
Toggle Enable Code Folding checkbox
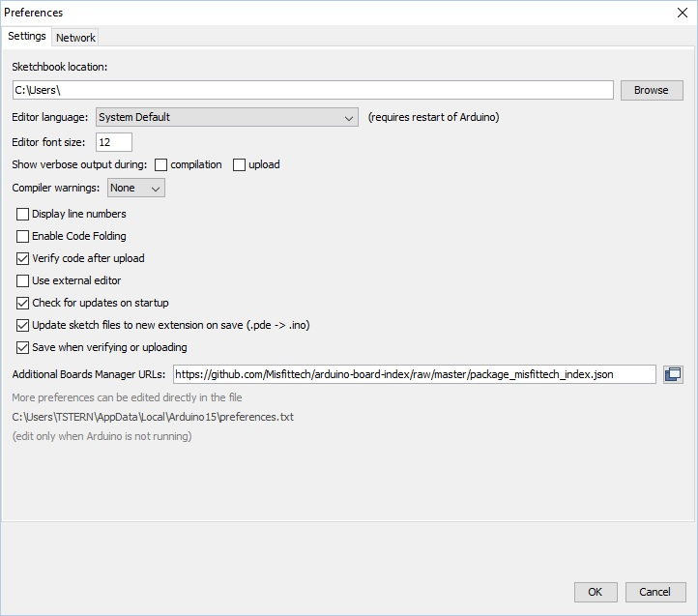coord(22,236)
